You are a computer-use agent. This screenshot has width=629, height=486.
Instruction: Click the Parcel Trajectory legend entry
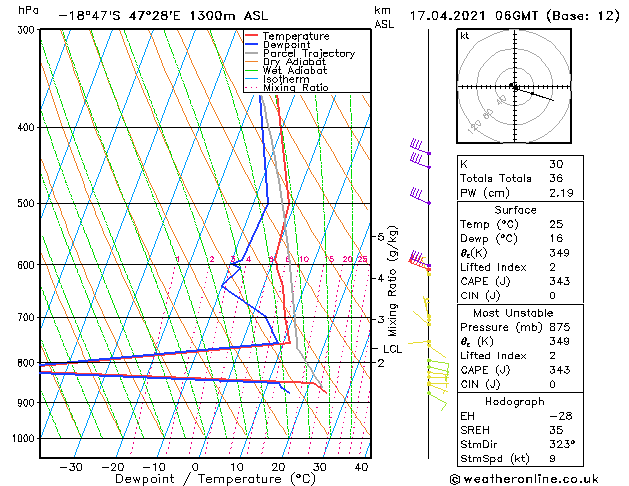300,53
